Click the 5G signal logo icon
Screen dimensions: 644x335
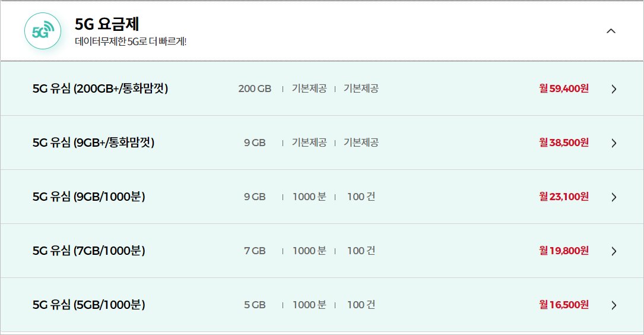point(42,31)
